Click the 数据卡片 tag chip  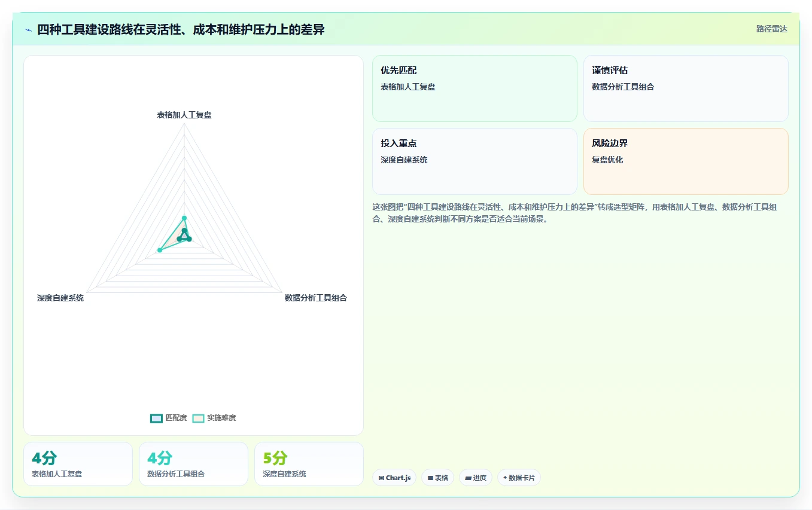tap(519, 478)
